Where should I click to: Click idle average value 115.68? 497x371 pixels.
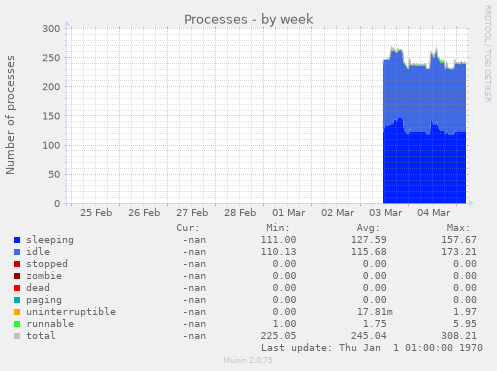[369, 252]
